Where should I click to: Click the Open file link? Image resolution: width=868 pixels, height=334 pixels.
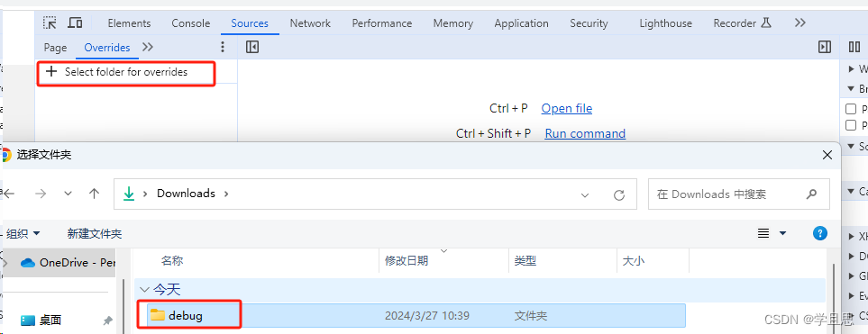pyautogui.click(x=567, y=108)
